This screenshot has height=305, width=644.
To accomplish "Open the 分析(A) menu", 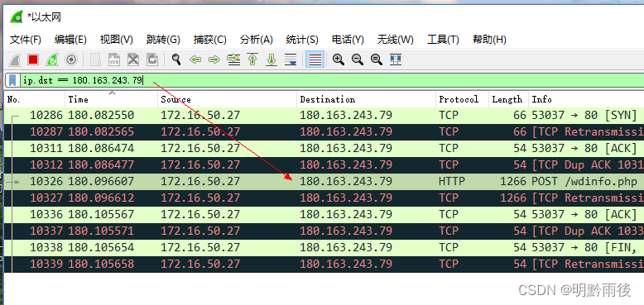I will click(257, 40).
